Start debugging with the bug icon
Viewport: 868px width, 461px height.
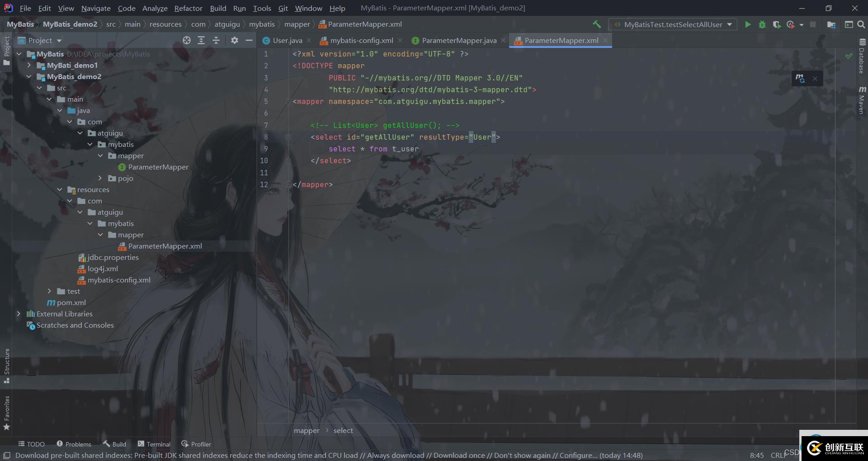pyautogui.click(x=762, y=24)
